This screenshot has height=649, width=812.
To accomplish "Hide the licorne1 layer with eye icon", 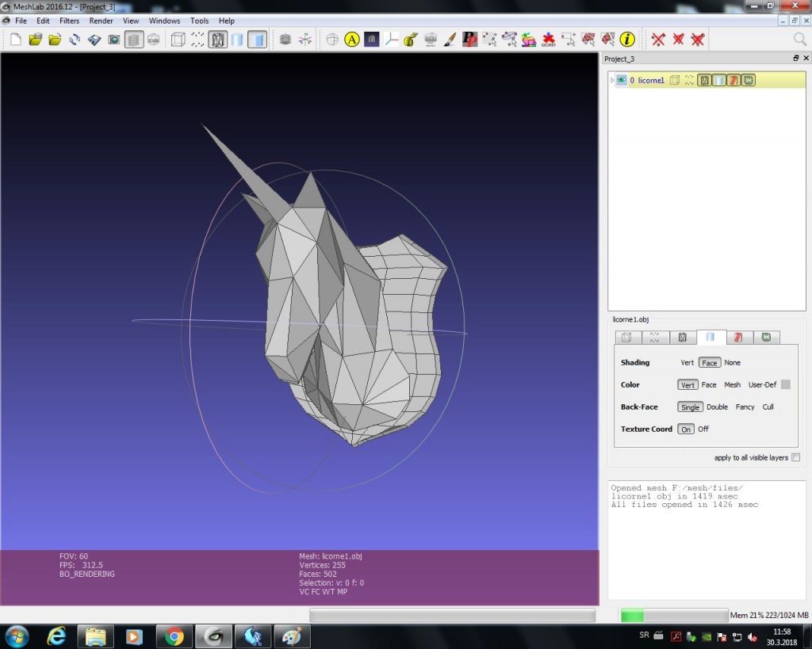I will [x=622, y=80].
